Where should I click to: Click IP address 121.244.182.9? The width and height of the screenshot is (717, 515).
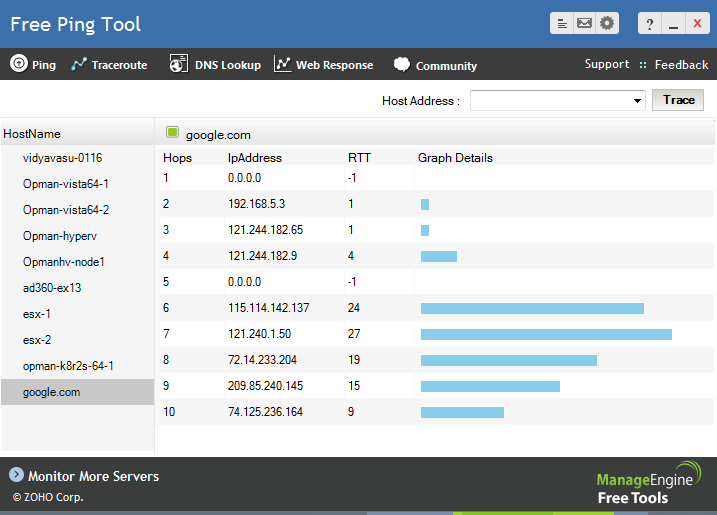pyautogui.click(x=262, y=256)
